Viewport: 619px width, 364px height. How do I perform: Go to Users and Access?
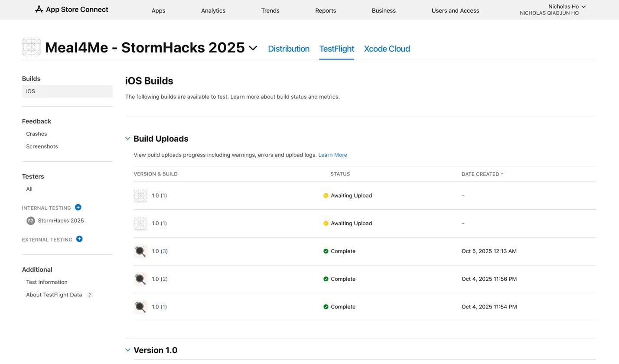click(x=455, y=10)
